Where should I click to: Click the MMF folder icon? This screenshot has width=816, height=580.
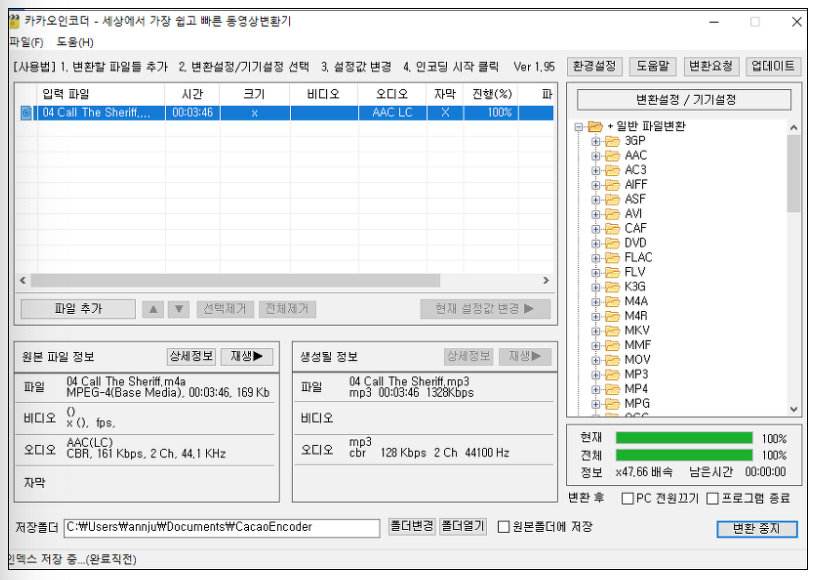click(612, 345)
